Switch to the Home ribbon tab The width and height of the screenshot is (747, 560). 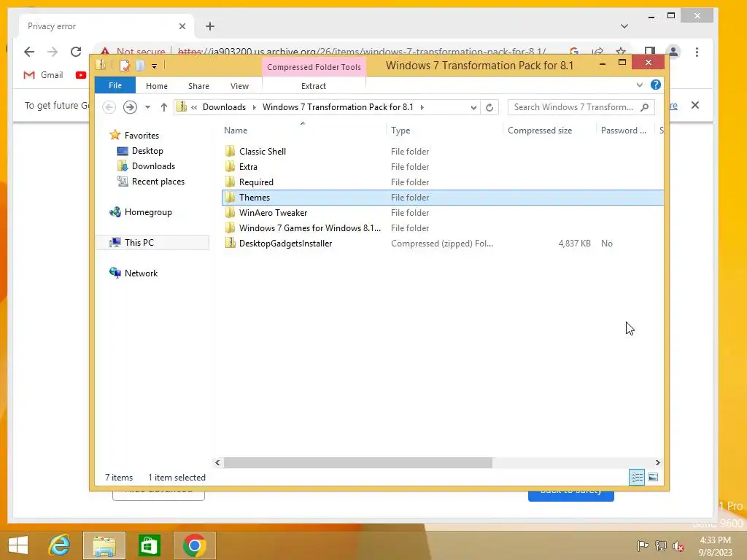point(157,86)
